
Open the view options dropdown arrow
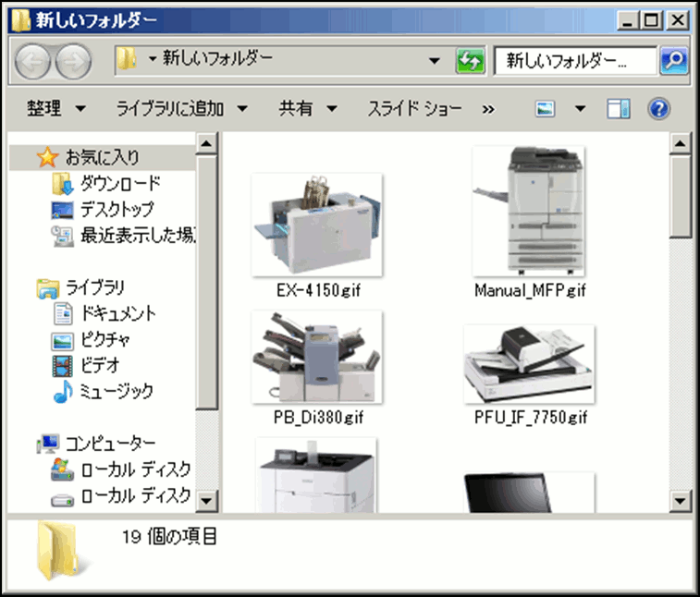point(580,109)
